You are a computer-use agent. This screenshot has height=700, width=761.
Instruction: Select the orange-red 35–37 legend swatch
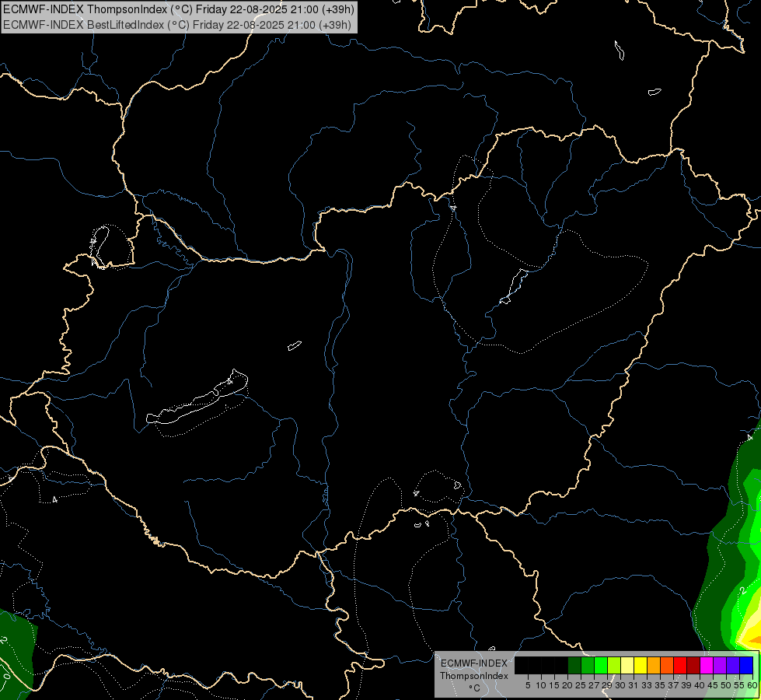[667, 665]
